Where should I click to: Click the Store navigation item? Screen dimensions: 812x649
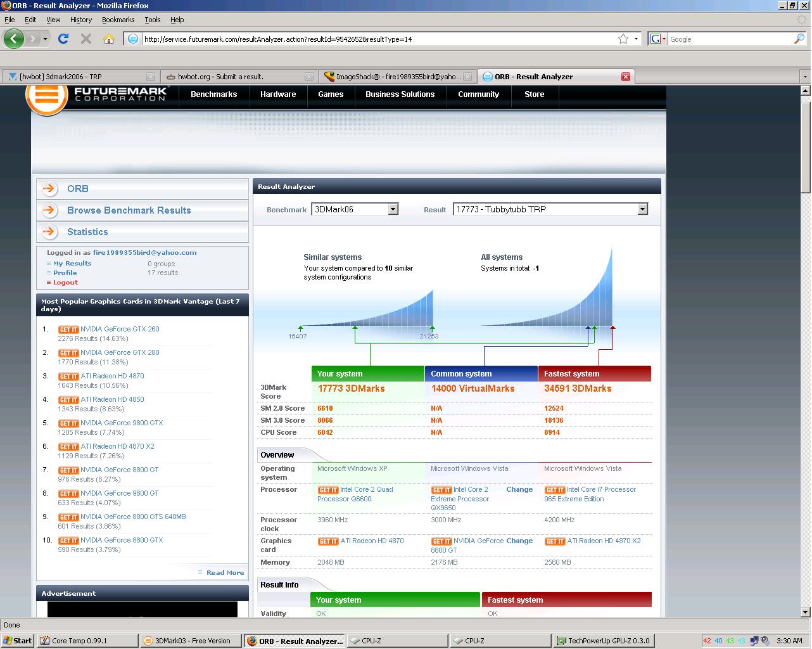pos(535,94)
